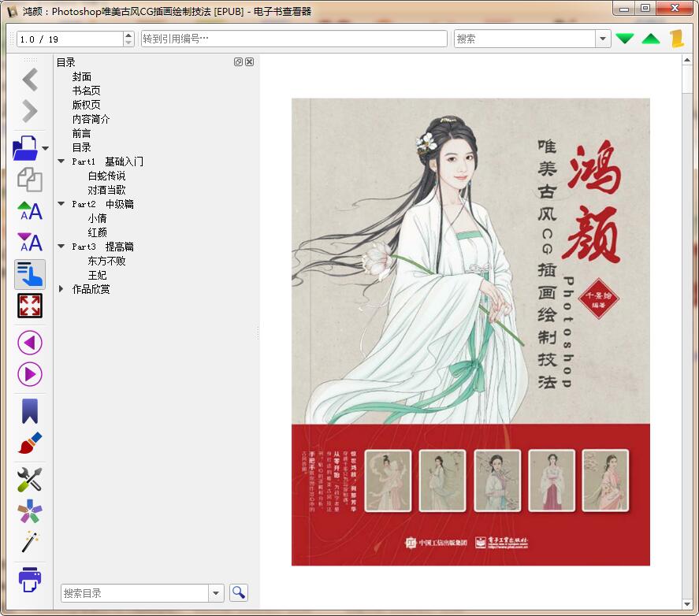Screen dimensions: 699x616
Task: Select Part3 提高篇 heading
Action: [102, 247]
